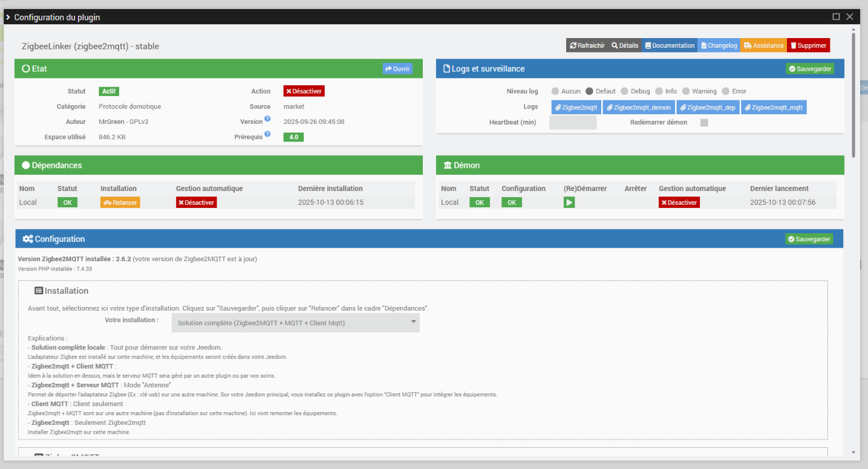Toggle the Redémarrer démon checkbox
868x469 pixels.
(x=704, y=123)
